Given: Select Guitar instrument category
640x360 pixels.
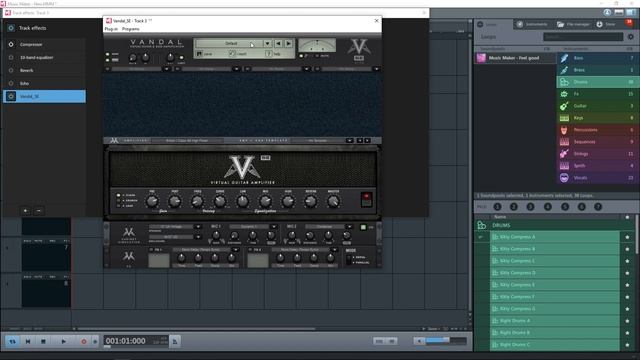Looking at the screenshot, I should 597,106.
